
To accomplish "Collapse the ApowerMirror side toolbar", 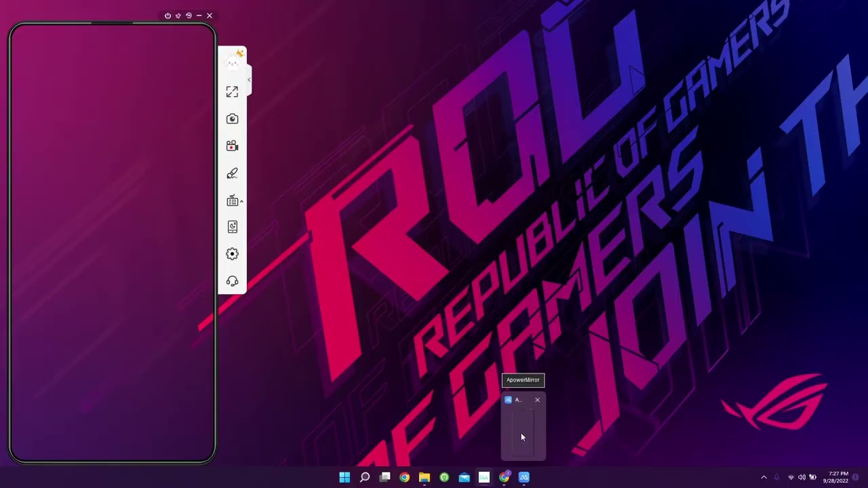I will pos(249,80).
